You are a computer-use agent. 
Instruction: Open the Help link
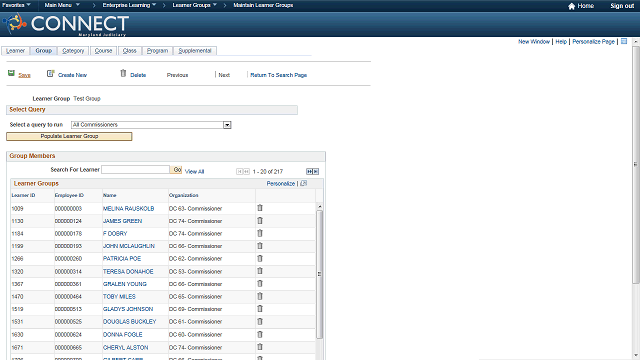pos(561,42)
